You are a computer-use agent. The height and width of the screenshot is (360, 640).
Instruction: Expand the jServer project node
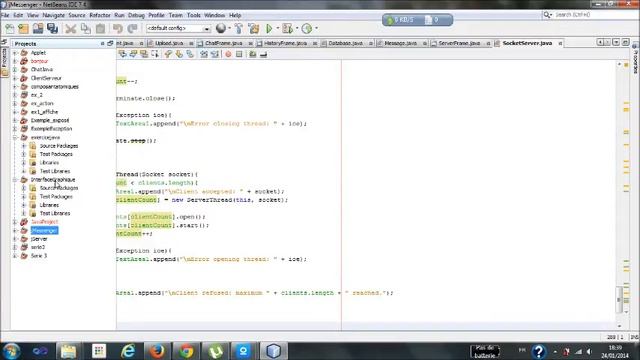(x=15, y=239)
